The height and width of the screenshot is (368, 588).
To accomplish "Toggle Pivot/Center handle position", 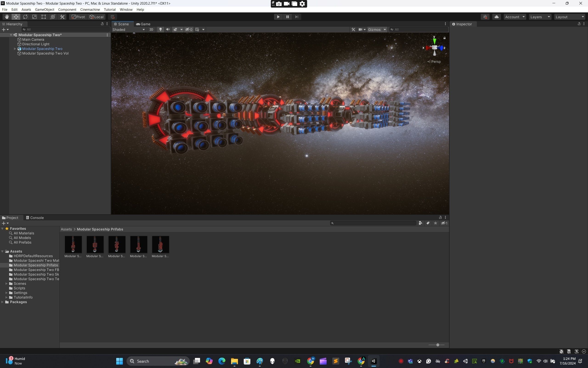I will tap(78, 17).
